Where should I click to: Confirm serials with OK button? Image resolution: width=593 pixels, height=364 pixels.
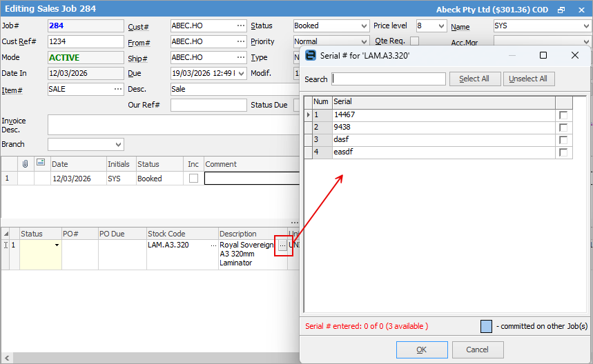tap(422, 350)
